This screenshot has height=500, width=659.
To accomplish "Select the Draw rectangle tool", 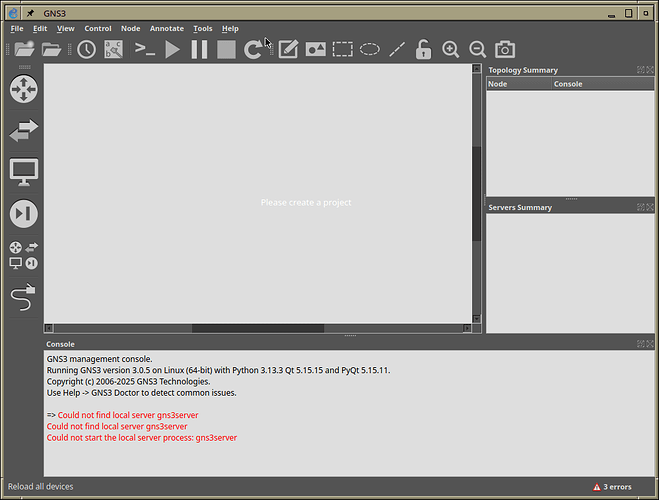I will [343, 49].
